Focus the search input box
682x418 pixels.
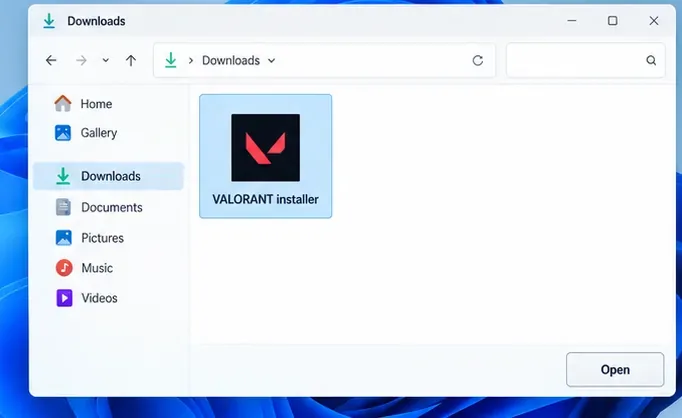[x=585, y=60]
